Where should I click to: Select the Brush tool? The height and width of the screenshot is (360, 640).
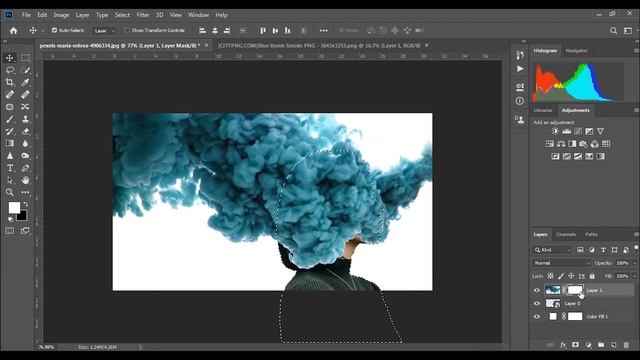pos(10,119)
